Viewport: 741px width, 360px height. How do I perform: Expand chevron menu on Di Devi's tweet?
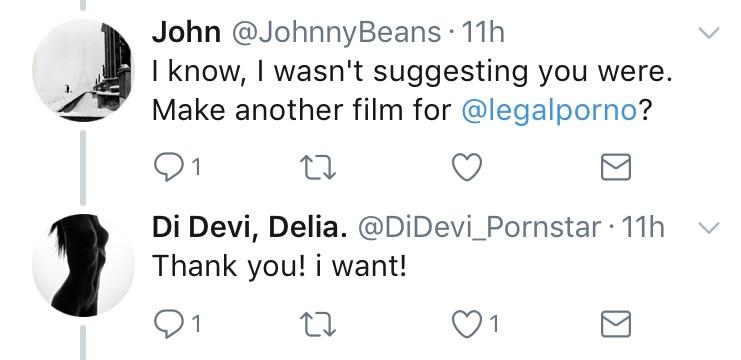point(709,228)
